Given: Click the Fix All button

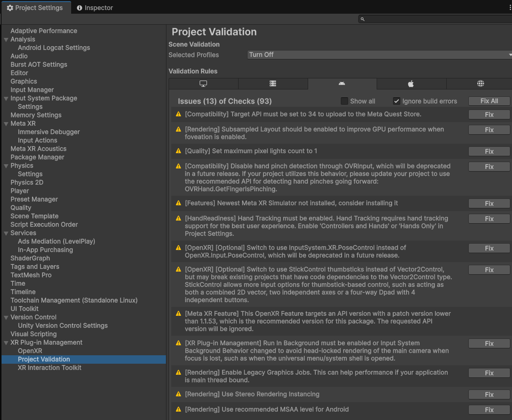Looking at the screenshot, I should pos(489,101).
